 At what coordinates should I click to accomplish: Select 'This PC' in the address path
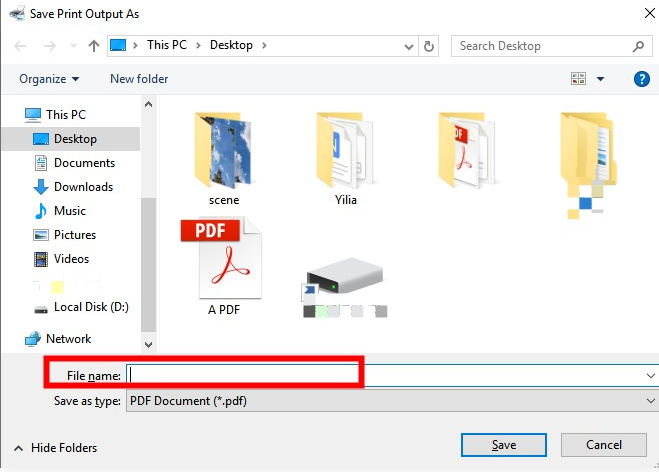[166, 45]
